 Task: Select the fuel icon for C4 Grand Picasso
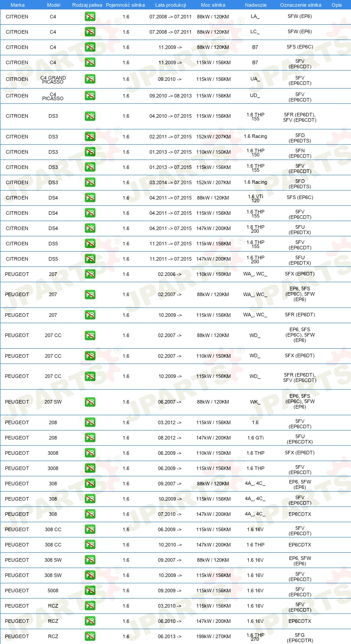pos(90,79)
